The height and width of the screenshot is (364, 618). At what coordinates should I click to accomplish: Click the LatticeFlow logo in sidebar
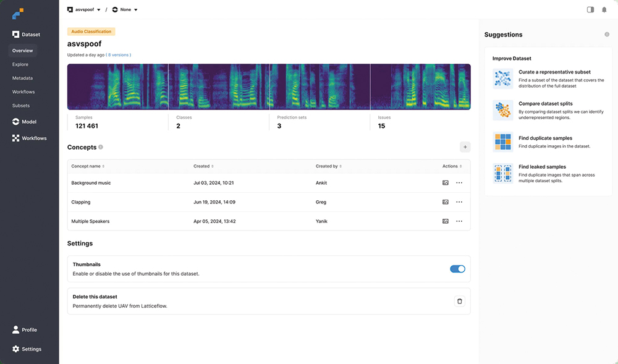point(18,14)
